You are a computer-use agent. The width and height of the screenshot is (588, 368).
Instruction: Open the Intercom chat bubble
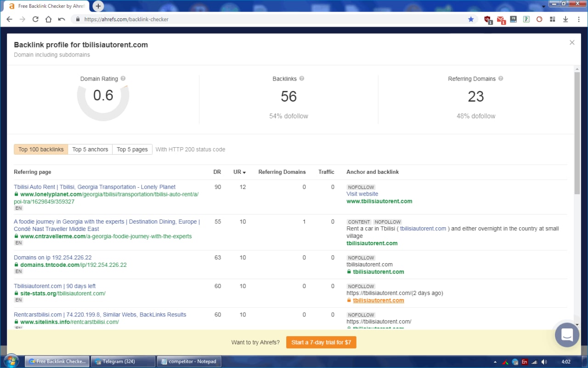567,335
